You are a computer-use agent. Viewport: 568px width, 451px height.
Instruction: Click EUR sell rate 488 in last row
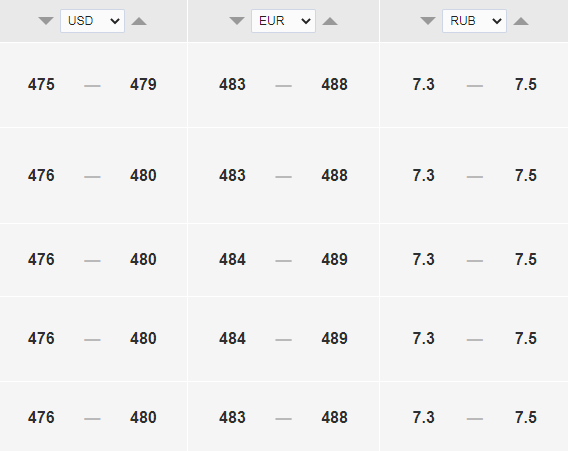pos(335,417)
